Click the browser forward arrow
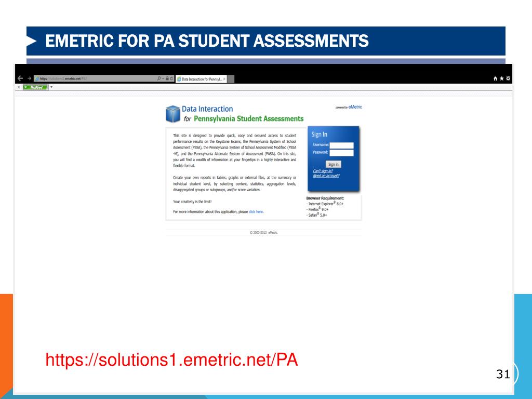The image size is (532, 399). click(29, 78)
